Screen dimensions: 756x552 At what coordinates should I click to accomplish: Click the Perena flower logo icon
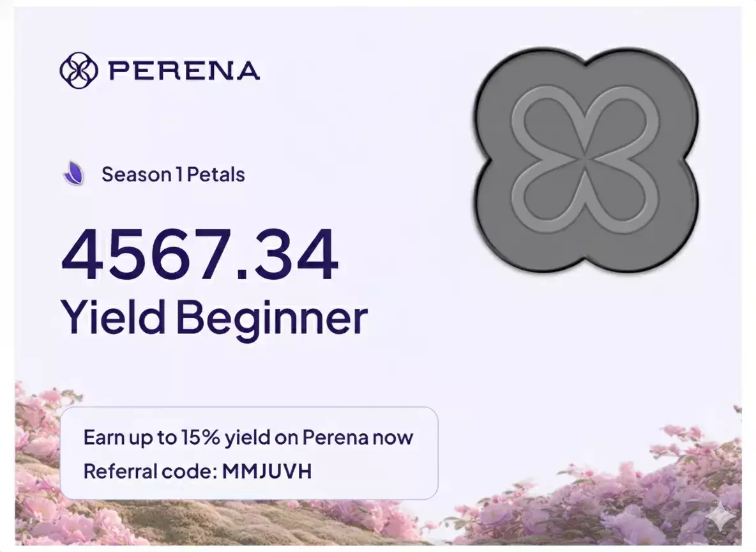[79, 70]
